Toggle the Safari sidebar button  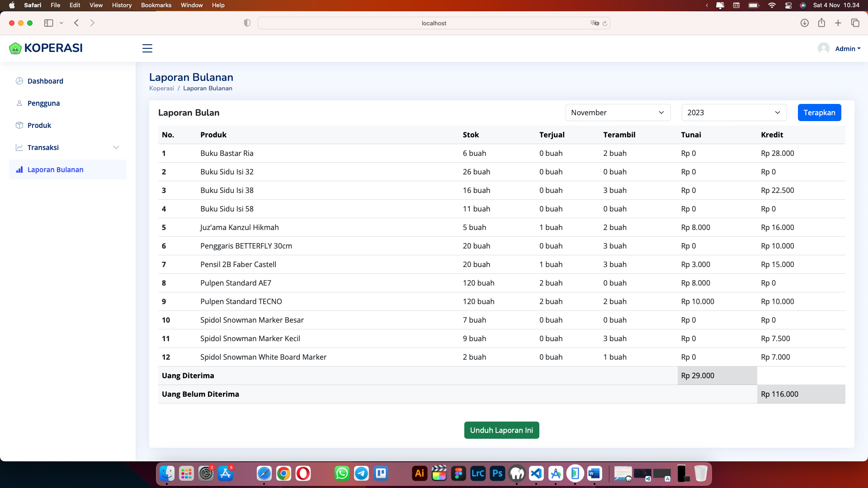click(x=49, y=23)
